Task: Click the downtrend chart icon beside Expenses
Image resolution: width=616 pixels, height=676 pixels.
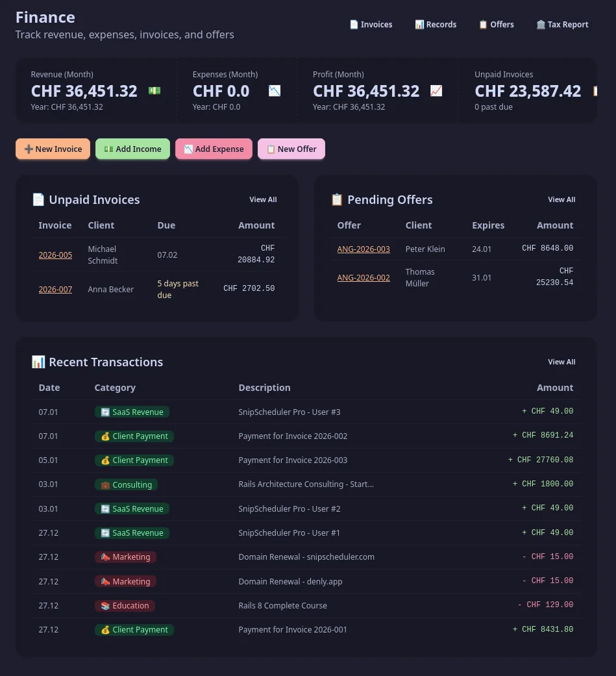Action: pos(275,91)
